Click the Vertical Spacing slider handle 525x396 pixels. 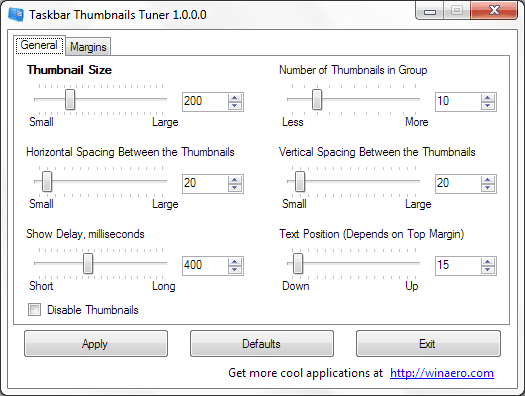(300, 181)
